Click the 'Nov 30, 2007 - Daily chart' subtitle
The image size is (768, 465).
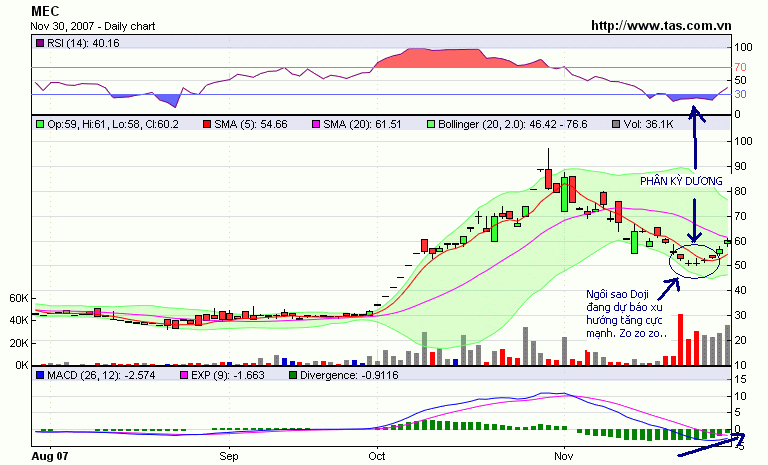pyautogui.click(x=93, y=26)
